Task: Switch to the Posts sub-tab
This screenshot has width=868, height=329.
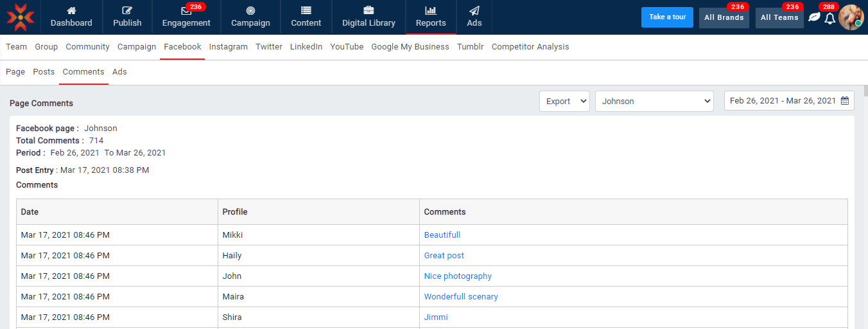Action: pyautogui.click(x=44, y=72)
